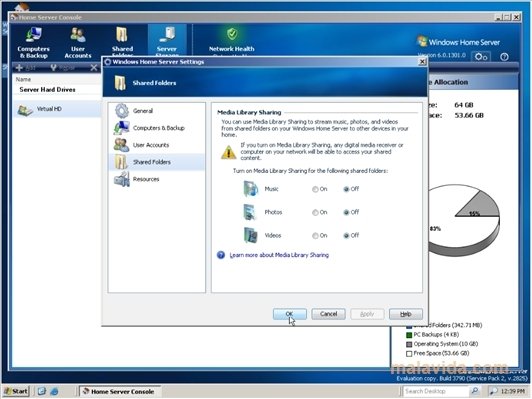Screen dimensions: 532x399
Task: Select Computers & Backup in settings sidebar
Action: tap(157, 128)
